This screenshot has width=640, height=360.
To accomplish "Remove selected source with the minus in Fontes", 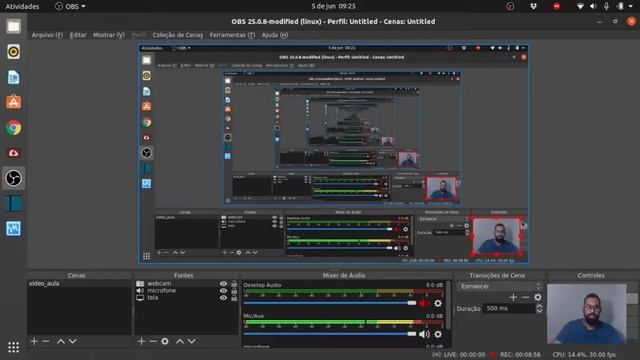I will [153, 341].
